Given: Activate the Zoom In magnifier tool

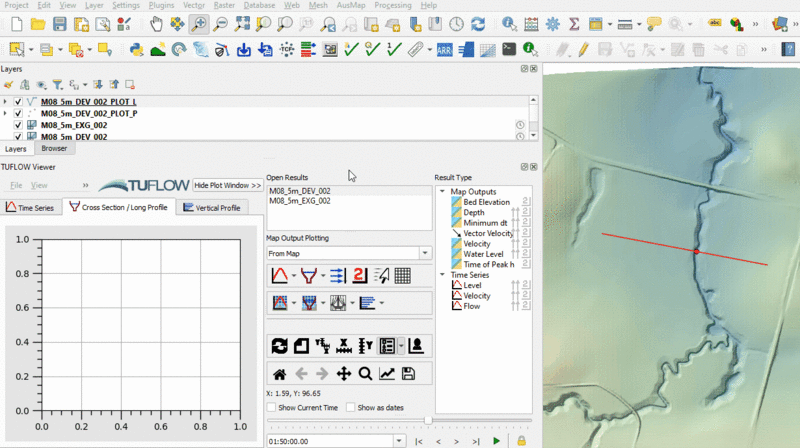Looking at the screenshot, I should (x=199, y=23).
